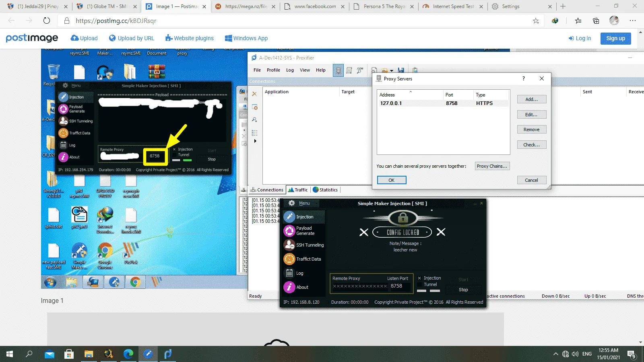The width and height of the screenshot is (644, 362).
Task: Open Injection section in the larger SMI window
Action: click(304, 217)
